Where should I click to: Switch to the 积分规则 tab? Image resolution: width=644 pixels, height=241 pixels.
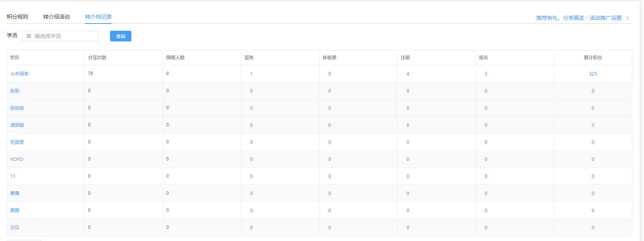pos(17,17)
